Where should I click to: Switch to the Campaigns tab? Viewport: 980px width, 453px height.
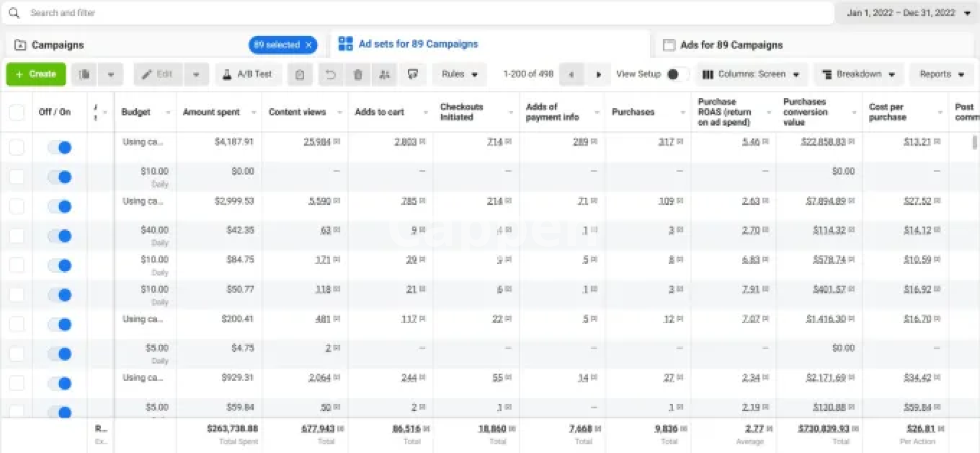[x=57, y=45]
